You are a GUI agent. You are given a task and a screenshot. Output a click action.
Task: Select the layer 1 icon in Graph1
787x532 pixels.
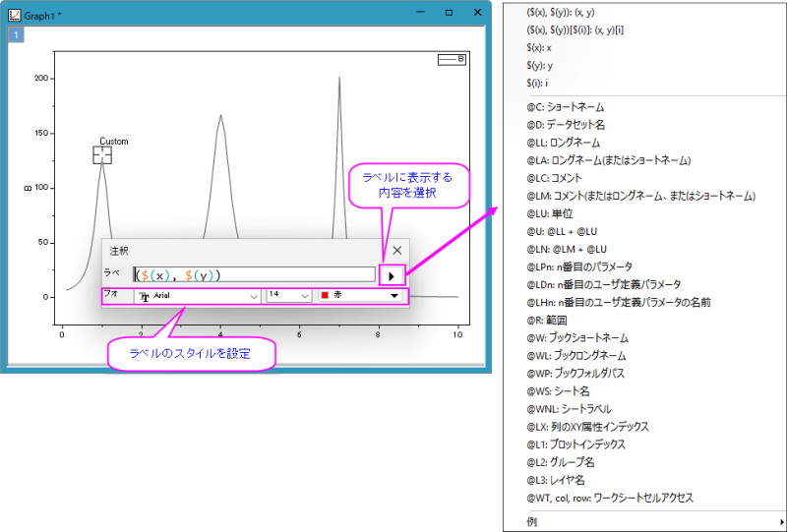(16, 34)
